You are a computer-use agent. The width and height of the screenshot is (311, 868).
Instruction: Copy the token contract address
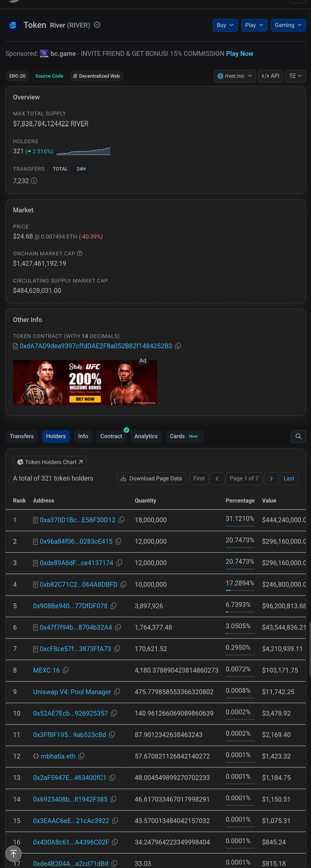tap(178, 346)
